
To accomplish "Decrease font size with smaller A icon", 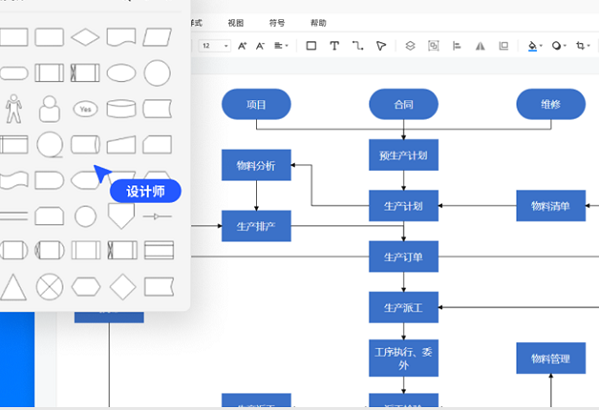I will tap(260, 46).
